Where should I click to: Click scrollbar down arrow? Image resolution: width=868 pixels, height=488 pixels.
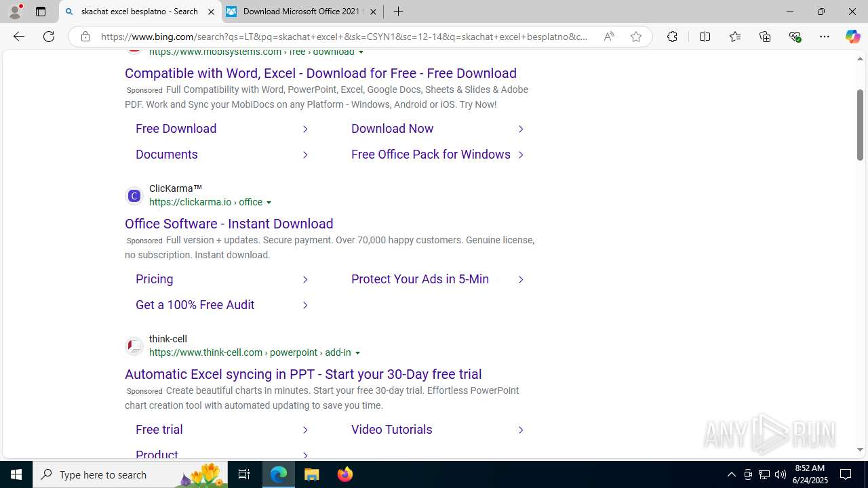[x=860, y=450]
